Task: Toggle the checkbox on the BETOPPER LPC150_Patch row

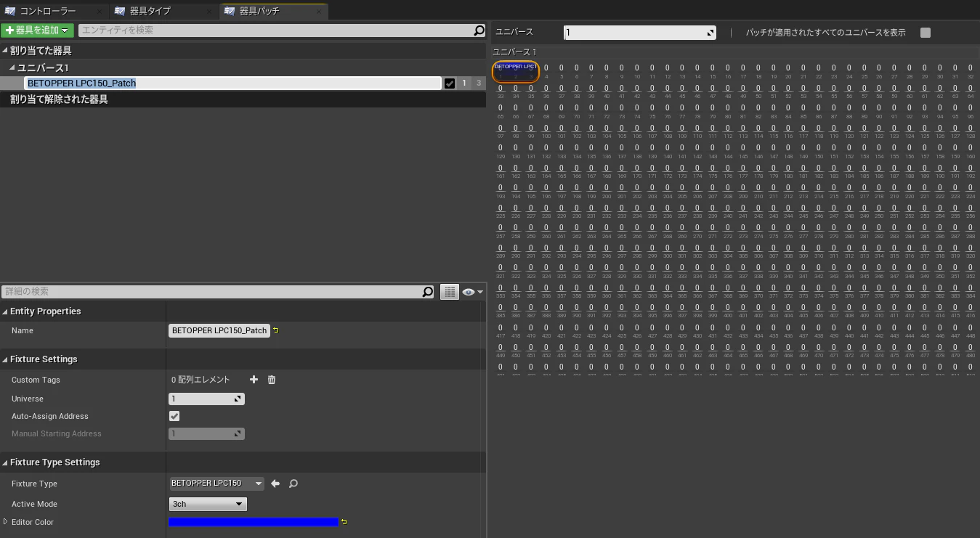Action: point(450,83)
